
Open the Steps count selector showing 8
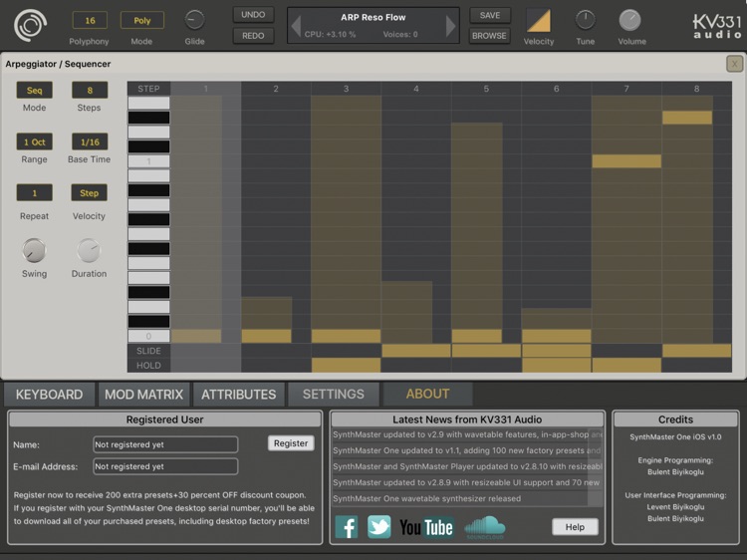coord(90,90)
